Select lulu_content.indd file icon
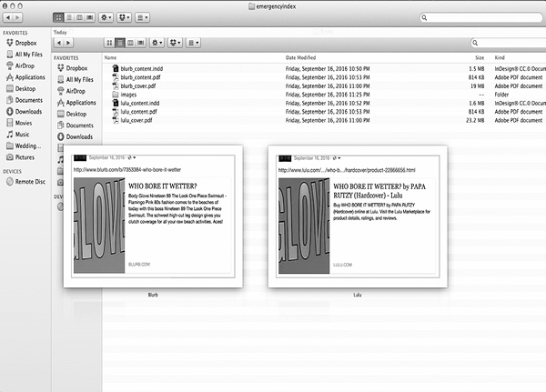The width and height of the screenshot is (546, 392). (116, 103)
